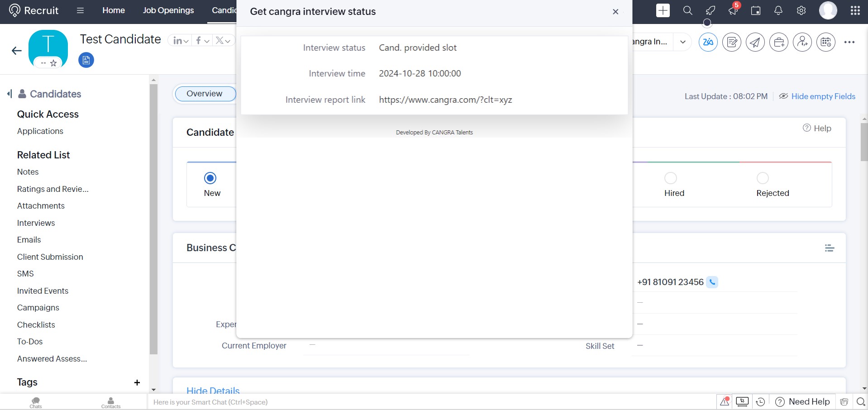The height and width of the screenshot is (410, 868).
Task: Open Interviews related list
Action: pyautogui.click(x=36, y=223)
